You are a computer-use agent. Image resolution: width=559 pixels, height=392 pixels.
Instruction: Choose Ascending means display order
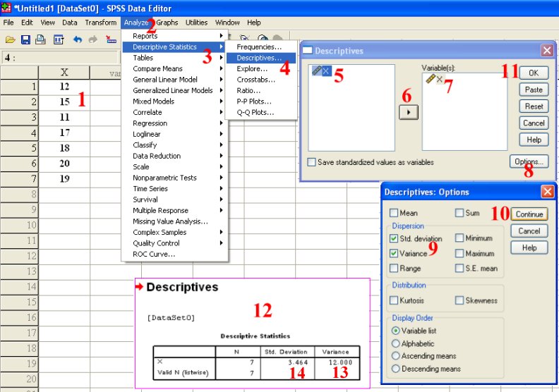[395, 355]
